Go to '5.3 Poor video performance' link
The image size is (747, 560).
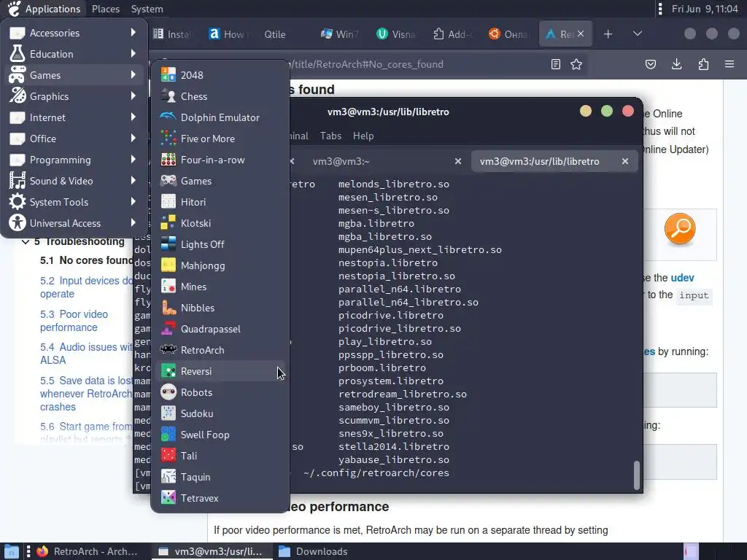click(74, 321)
